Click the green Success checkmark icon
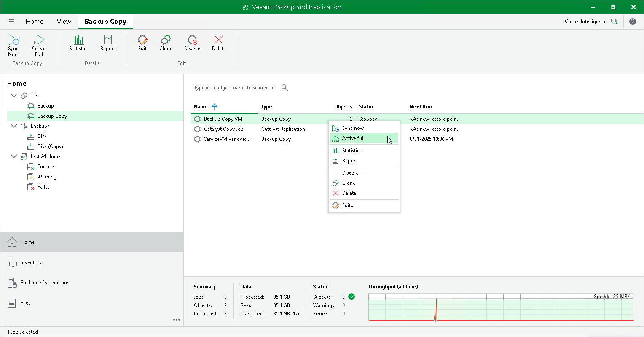644x337 pixels. [x=352, y=297]
